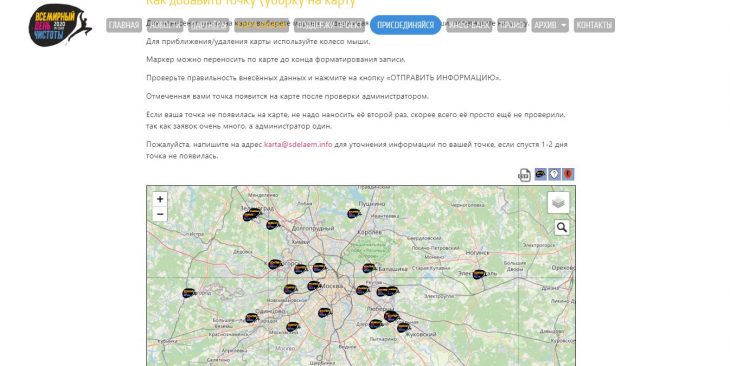The image size is (730, 366).
Task: Go to the КОНТАКТЫ page
Action: pyautogui.click(x=594, y=25)
